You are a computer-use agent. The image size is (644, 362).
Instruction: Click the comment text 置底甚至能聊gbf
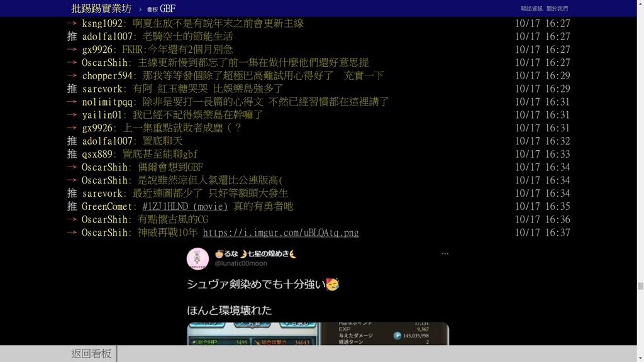pos(160,155)
